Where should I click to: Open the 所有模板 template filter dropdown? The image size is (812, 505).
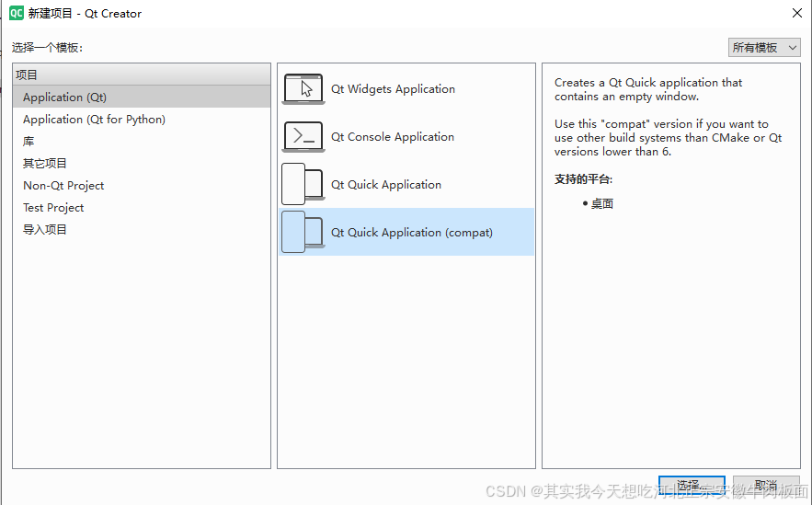[764, 48]
